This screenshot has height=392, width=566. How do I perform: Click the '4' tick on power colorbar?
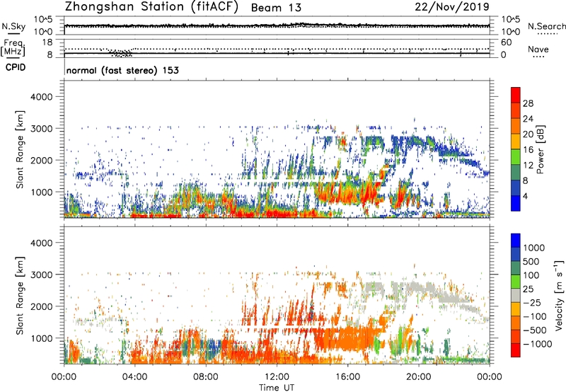[x=525, y=196]
